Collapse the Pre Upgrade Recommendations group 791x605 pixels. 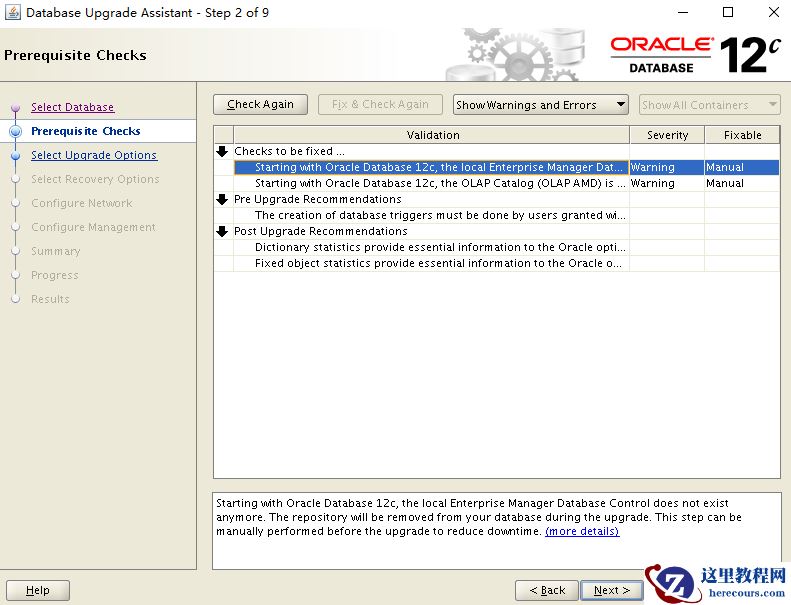tap(222, 199)
